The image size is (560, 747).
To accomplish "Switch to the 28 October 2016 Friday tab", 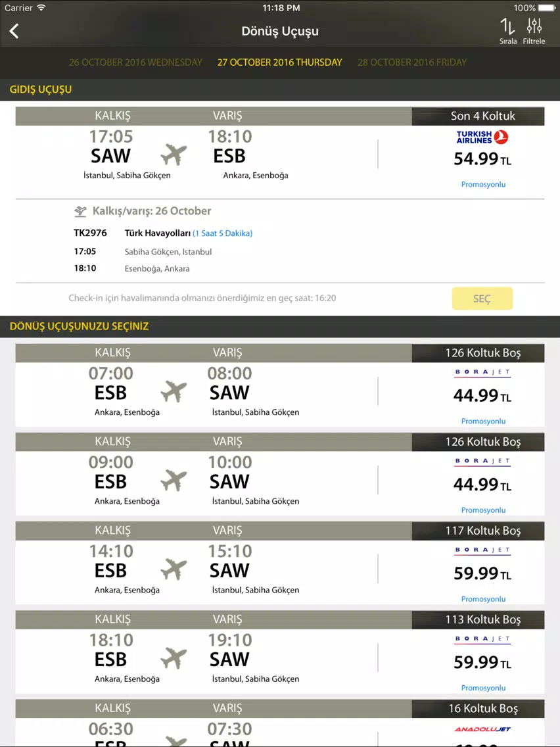I will 412,62.
